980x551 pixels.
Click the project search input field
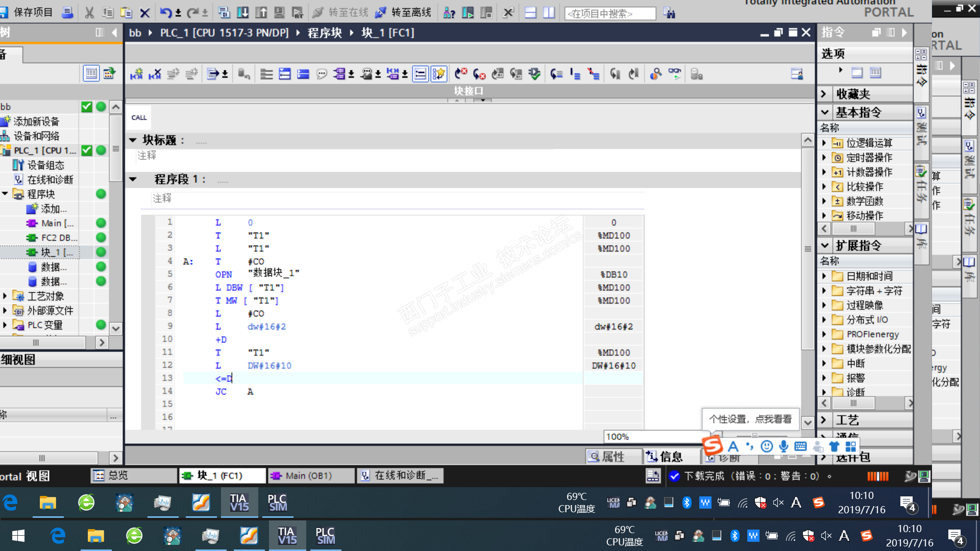pyautogui.click(x=610, y=13)
